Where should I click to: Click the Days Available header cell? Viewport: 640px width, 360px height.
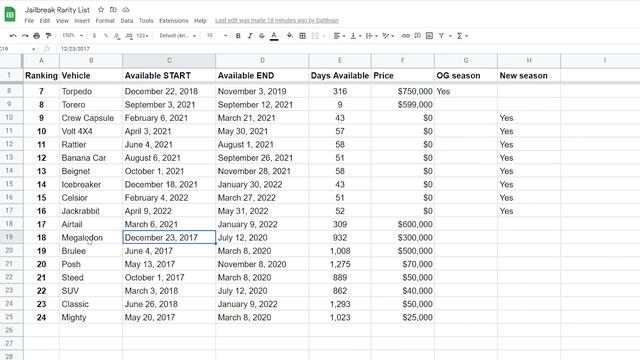tap(340, 76)
